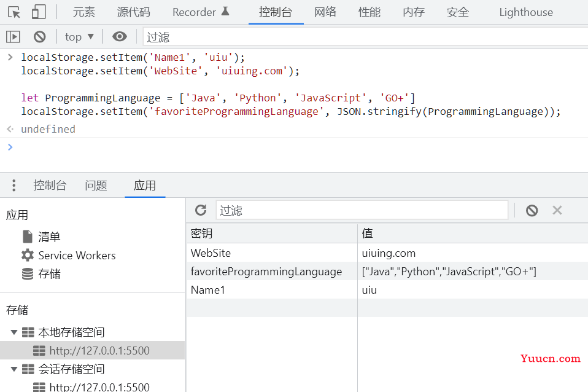Click the Recorder tab's flask icon
Viewport: 588px width, 392px height.
pos(225,11)
